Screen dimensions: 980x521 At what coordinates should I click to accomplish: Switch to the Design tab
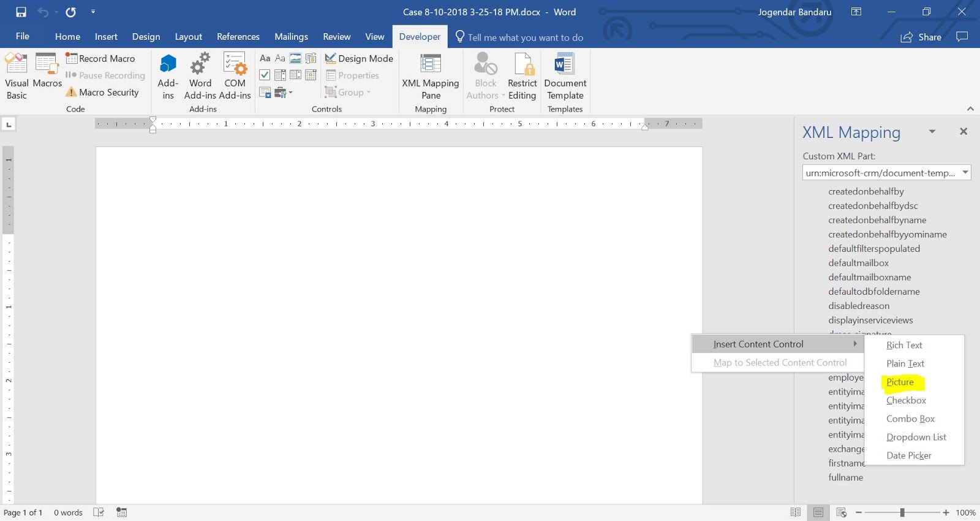[146, 36]
